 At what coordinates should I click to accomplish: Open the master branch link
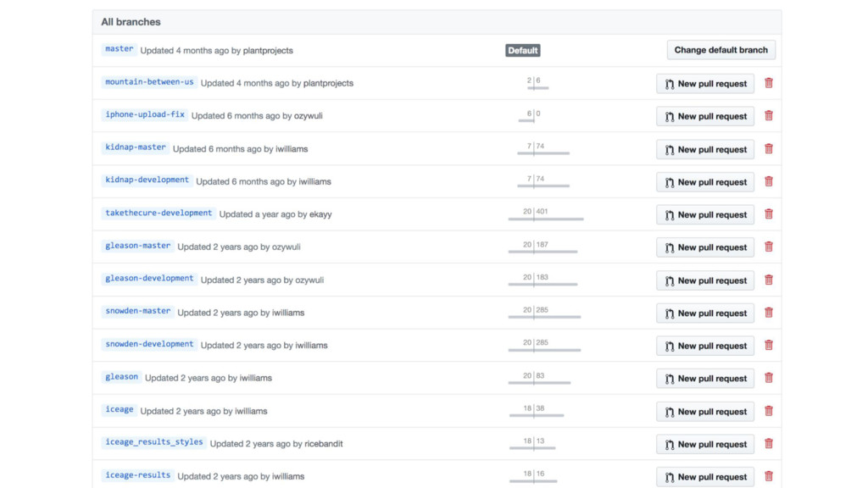tap(119, 49)
